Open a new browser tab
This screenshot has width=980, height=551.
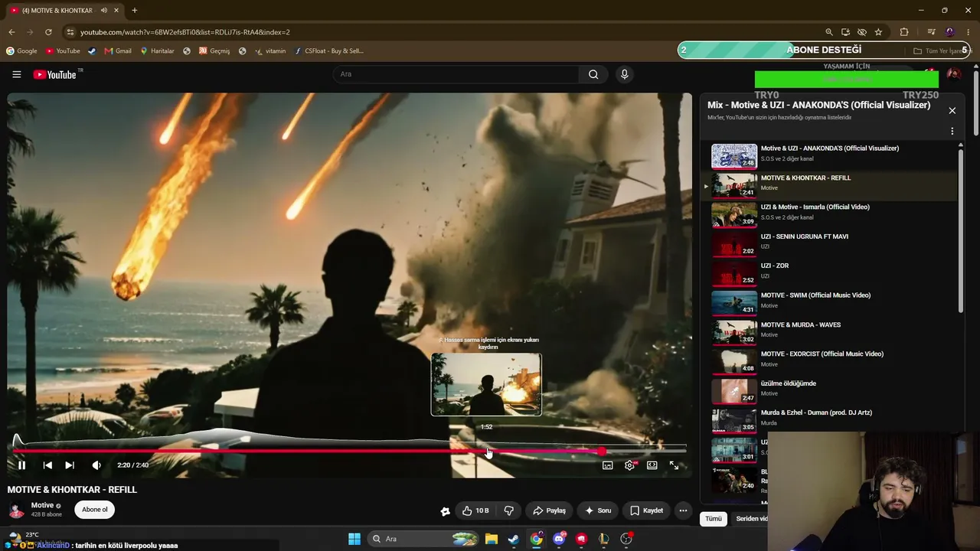[x=134, y=11]
